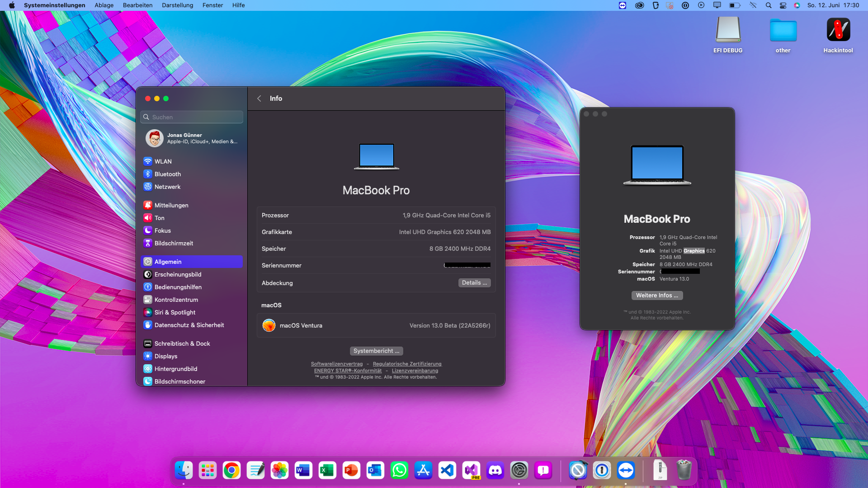
Task: Open TeamViewer from the Dock
Action: [626, 470]
